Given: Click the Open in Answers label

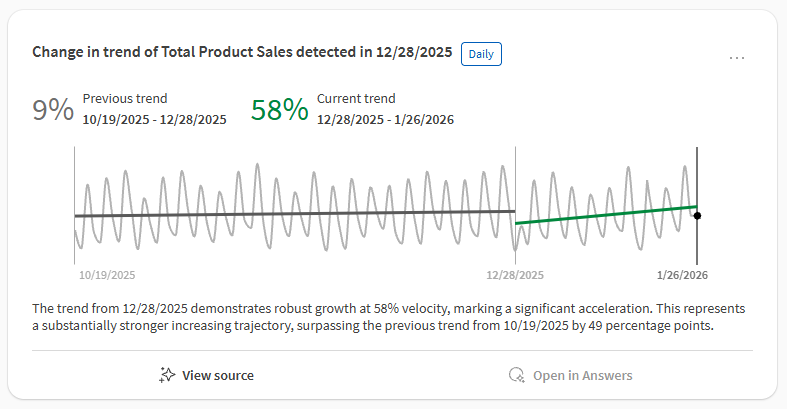Looking at the screenshot, I should (x=582, y=375).
